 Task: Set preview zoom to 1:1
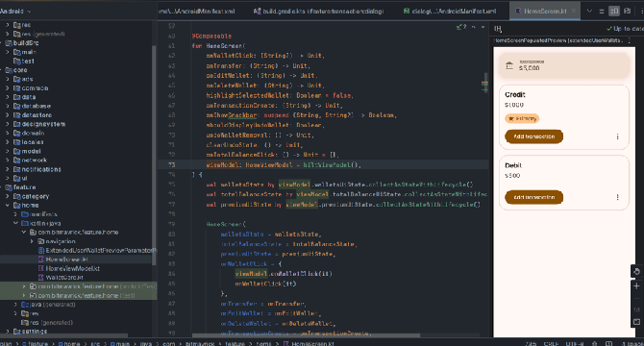coord(636,309)
